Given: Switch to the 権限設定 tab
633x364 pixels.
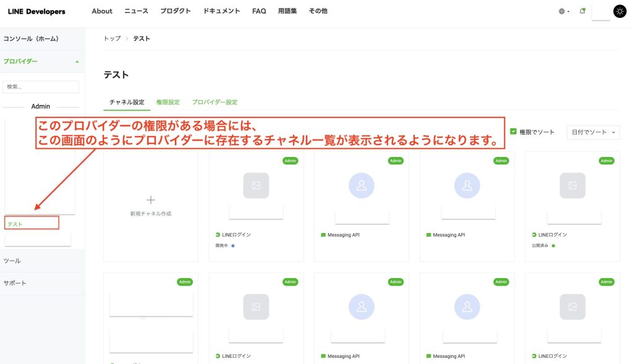Looking at the screenshot, I should pyautogui.click(x=168, y=102).
